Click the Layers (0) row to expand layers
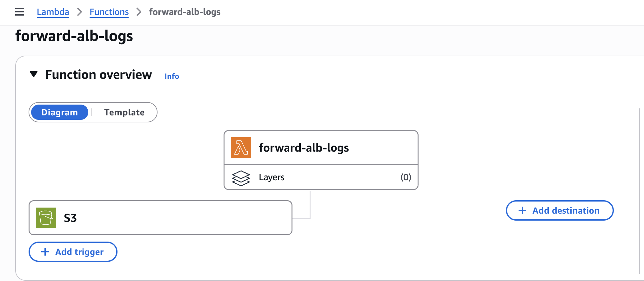The height and width of the screenshot is (281, 644). pos(321,177)
